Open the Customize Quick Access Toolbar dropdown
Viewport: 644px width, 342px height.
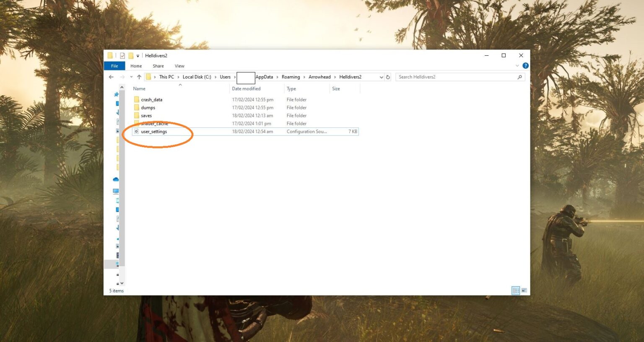click(138, 56)
